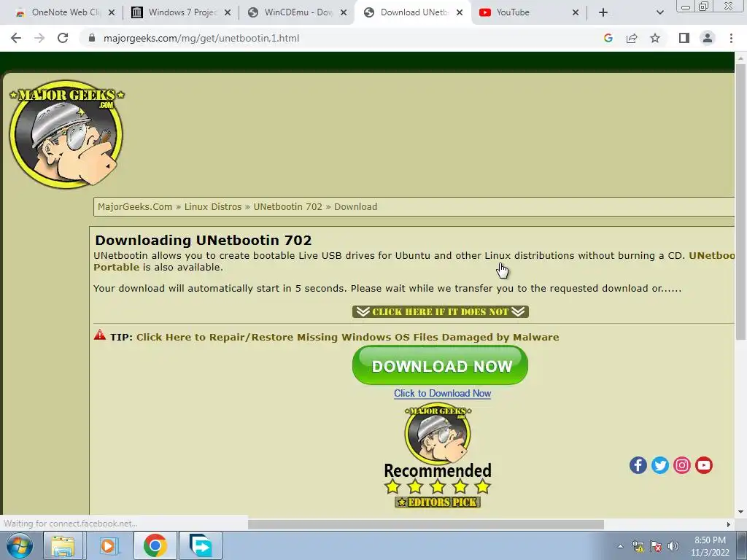
Task: Open MajorGeeks.Com breadcrumb link
Action: point(135,206)
